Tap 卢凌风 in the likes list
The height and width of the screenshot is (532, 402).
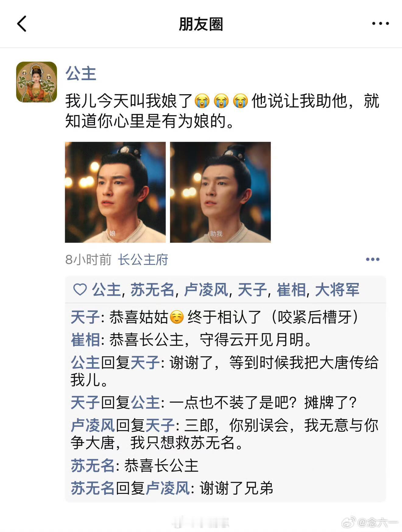[206, 289]
